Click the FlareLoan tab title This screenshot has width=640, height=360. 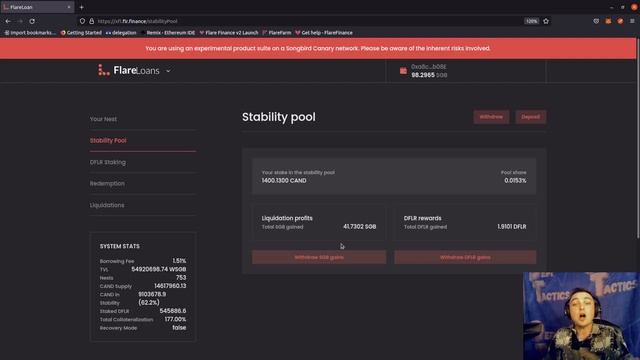pyautogui.click(x=21, y=7)
